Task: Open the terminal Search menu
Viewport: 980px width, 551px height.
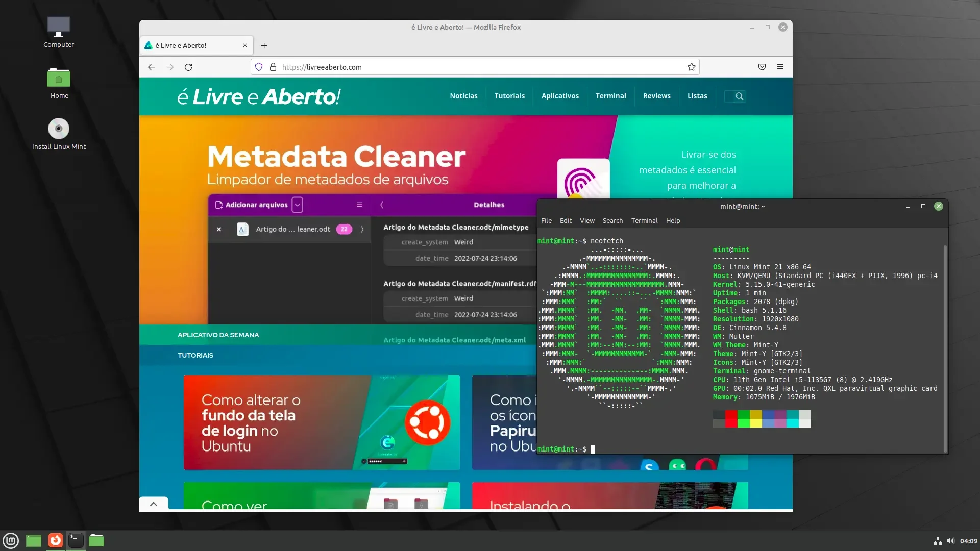Action: (612, 220)
